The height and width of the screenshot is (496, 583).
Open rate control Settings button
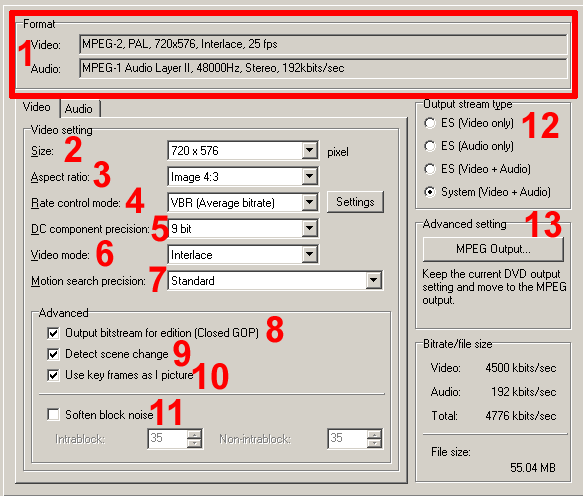[355, 202]
